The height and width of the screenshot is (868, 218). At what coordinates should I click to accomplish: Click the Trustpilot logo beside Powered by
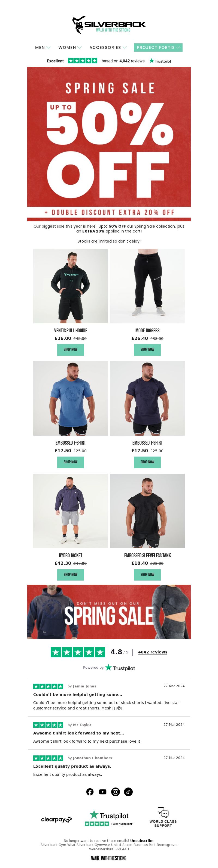point(120,668)
